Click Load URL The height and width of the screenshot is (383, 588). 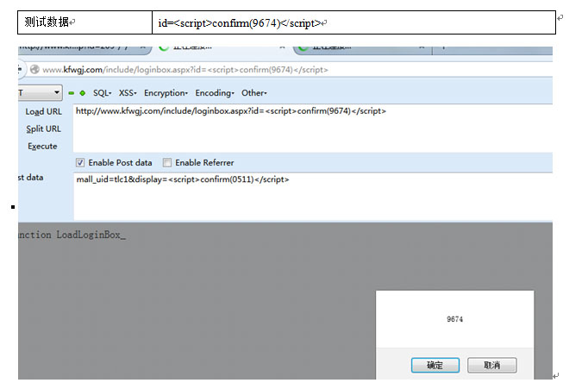[43, 112]
